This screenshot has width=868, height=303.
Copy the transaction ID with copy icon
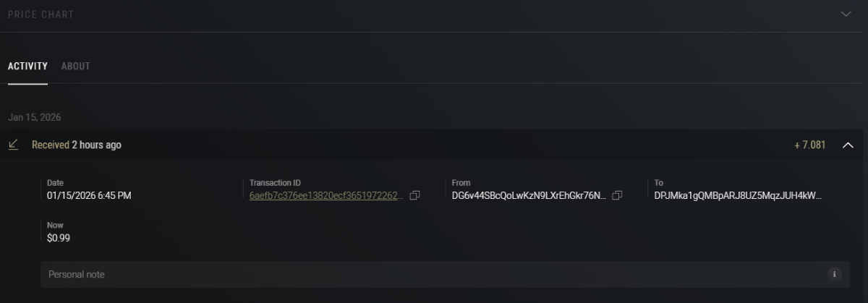tap(414, 196)
